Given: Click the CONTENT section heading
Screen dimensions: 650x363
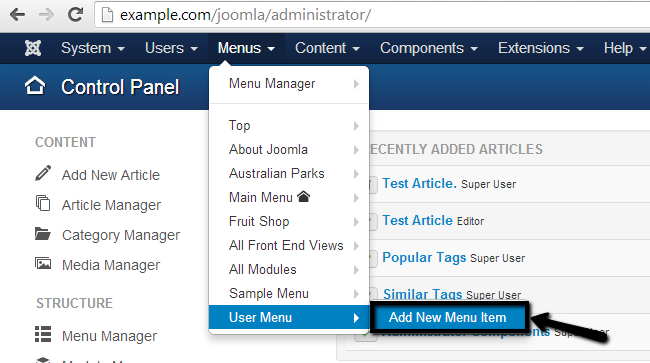Looking at the screenshot, I should pyautogui.click(x=65, y=142).
